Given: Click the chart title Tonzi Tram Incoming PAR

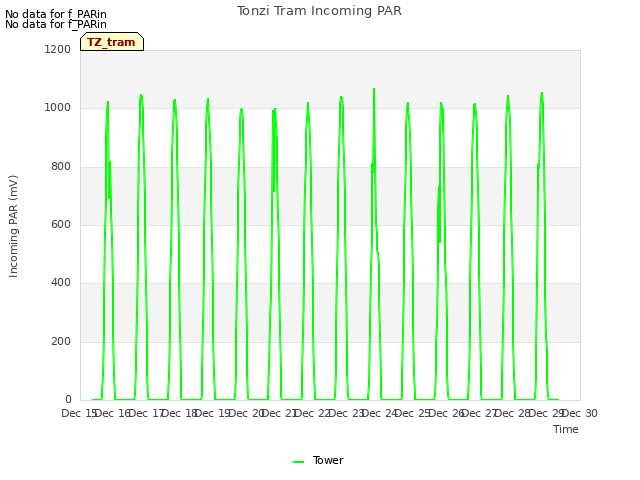Looking at the screenshot, I should pyautogui.click(x=319, y=11).
